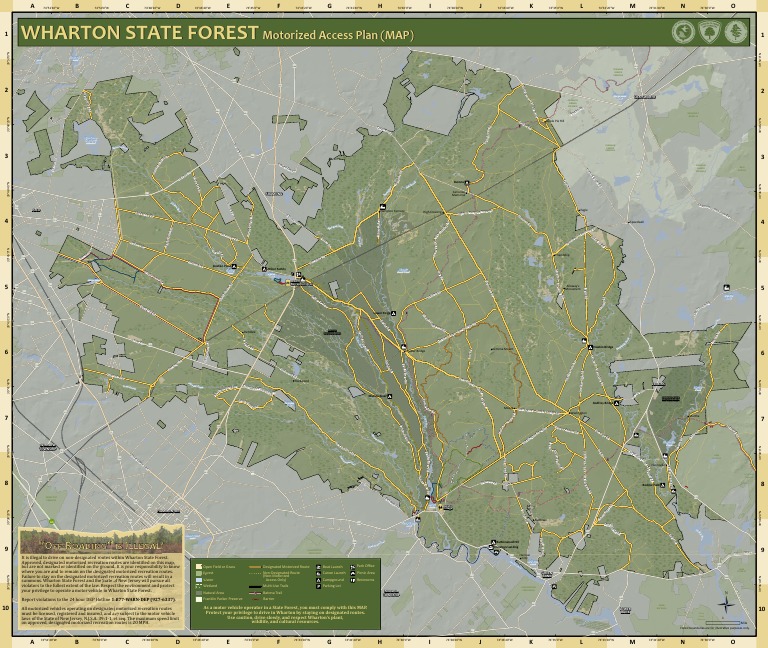Click the "Restrooms" legend label

(x=365, y=580)
